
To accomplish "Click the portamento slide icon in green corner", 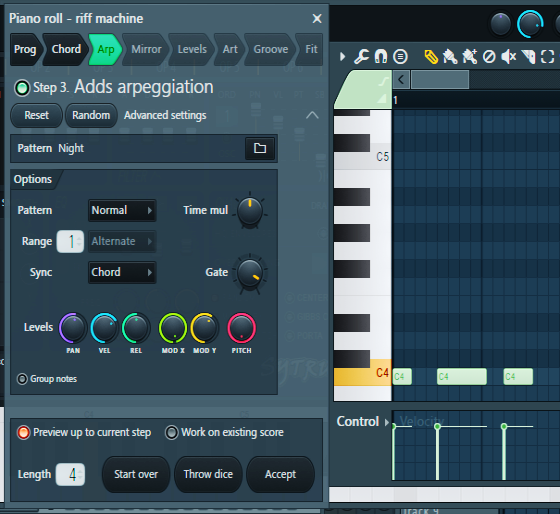I will click(x=384, y=81).
